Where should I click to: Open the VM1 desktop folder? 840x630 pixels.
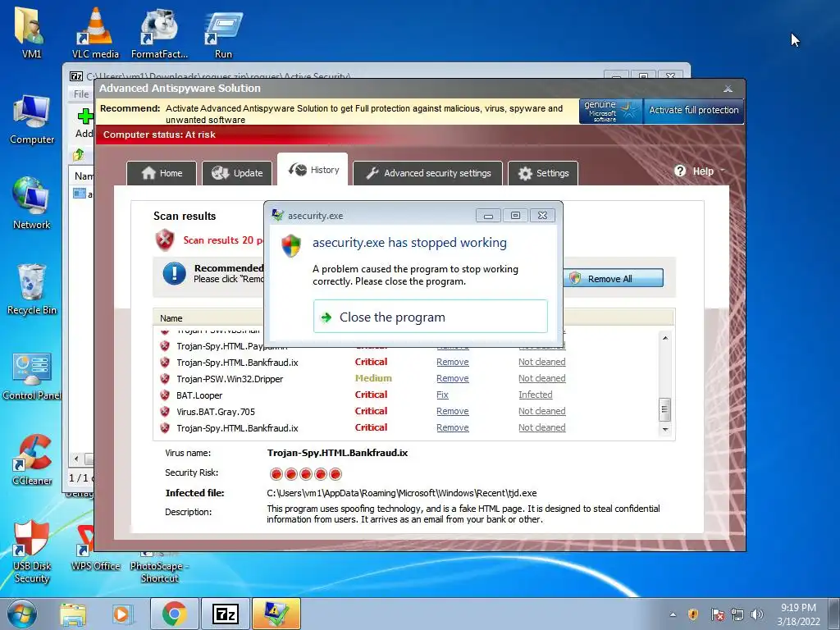(31, 32)
